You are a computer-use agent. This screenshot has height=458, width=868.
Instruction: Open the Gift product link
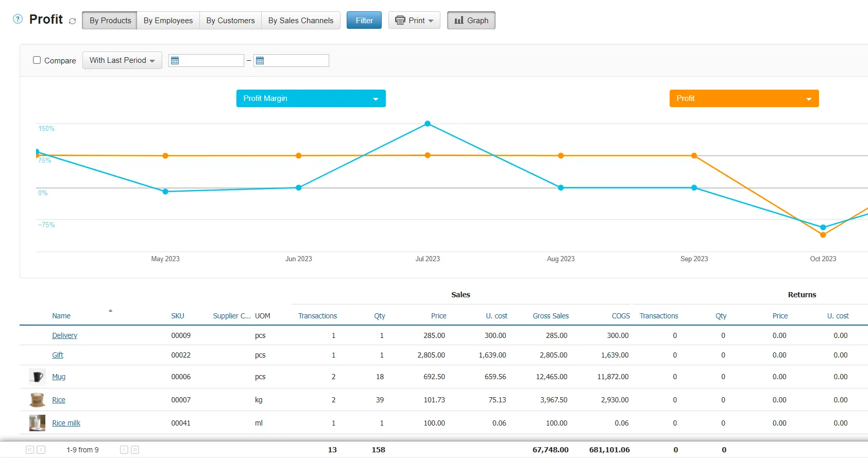[x=58, y=355]
